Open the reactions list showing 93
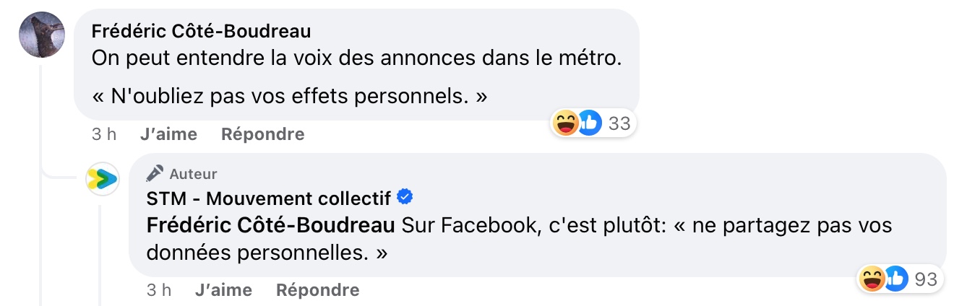The width and height of the screenshot is (980, 306). click(x=926, y=279)
